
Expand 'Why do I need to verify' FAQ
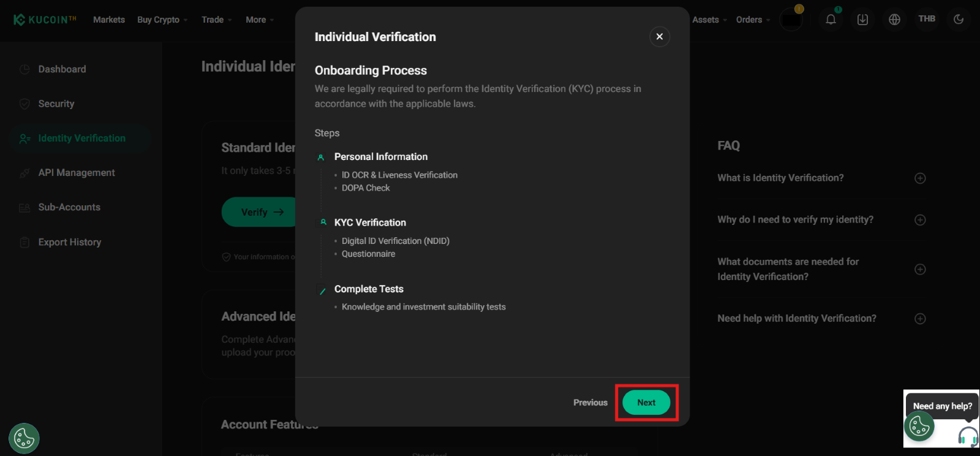tap(920, 220)
